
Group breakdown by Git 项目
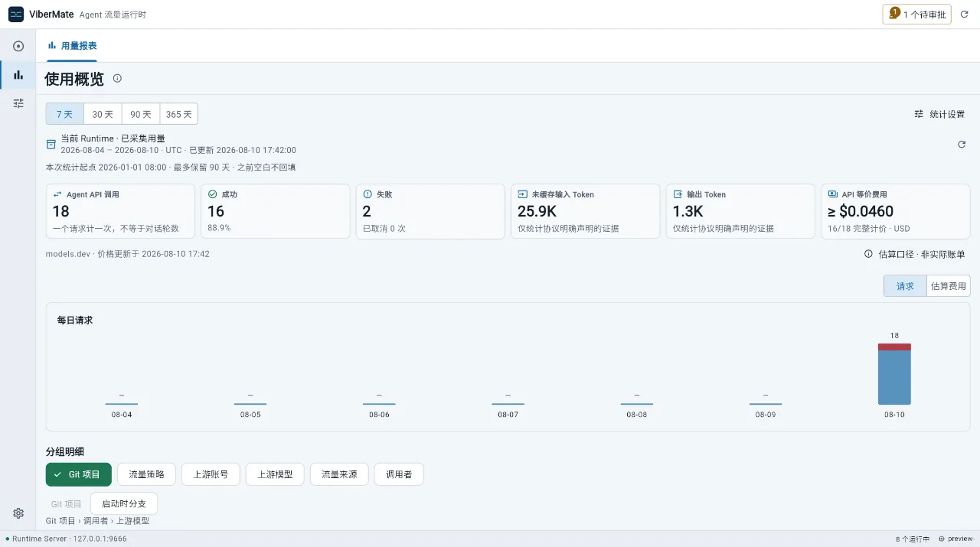click(79, 474)
